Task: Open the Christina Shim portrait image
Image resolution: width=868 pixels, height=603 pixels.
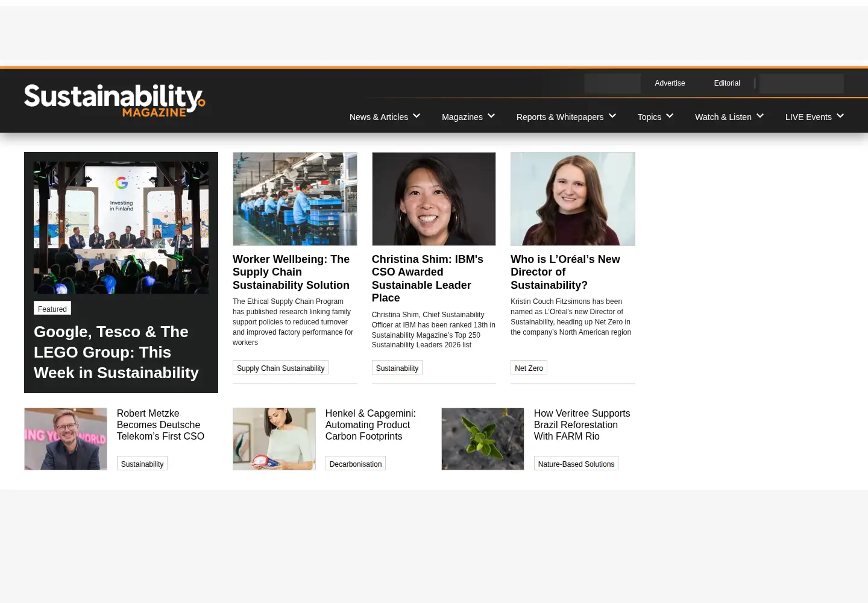Action: [434, 199]
